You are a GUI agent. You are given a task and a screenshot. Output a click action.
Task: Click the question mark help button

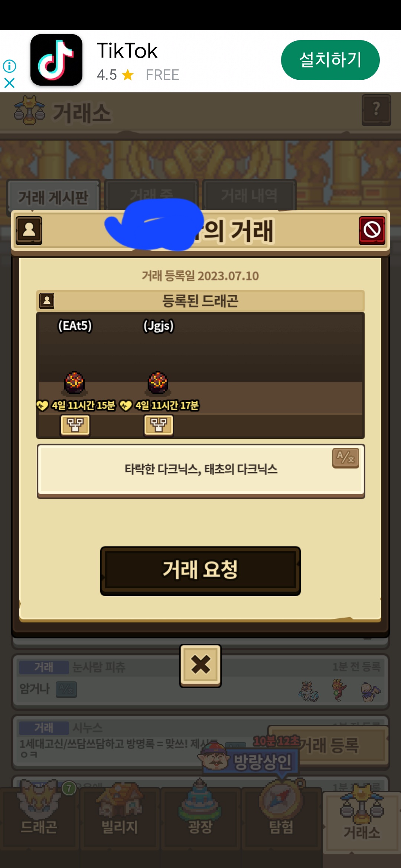[376, 110]
